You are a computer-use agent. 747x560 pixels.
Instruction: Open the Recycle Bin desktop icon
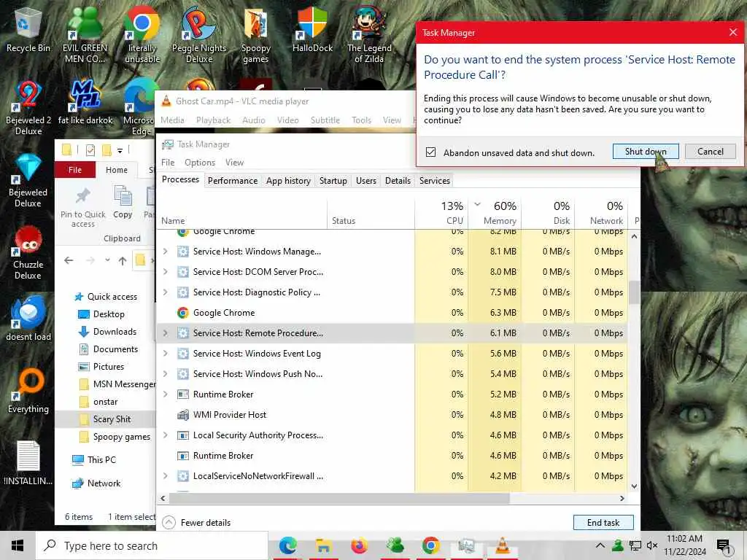(x=28, y=31)
